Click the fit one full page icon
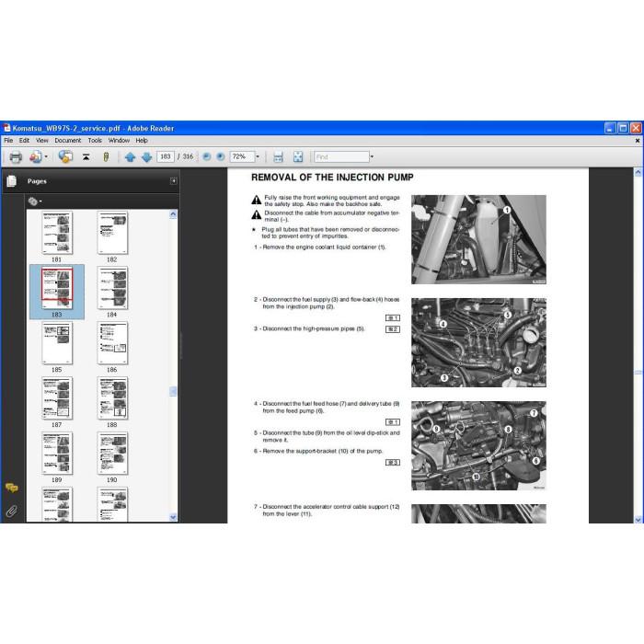644x644 pixels. point(298,157)
